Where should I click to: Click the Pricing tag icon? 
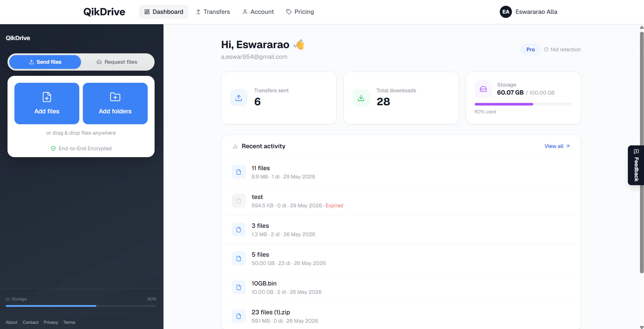coord(289,12)
